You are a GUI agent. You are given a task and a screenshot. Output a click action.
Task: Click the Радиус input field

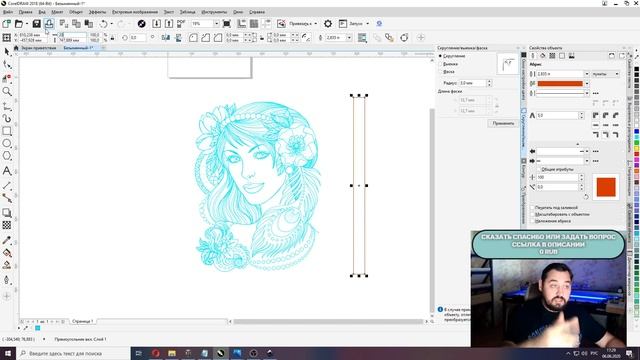(473, 83)
